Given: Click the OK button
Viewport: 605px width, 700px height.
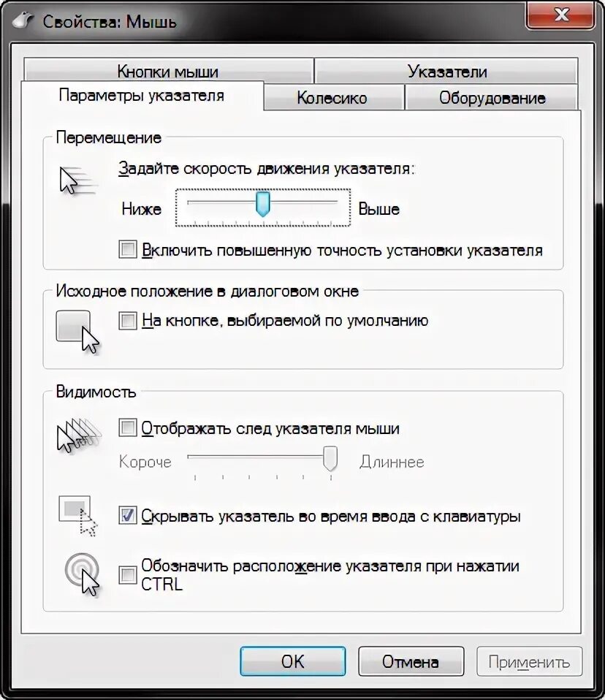Looking at the screenshot, I should [x=292, y=661].
